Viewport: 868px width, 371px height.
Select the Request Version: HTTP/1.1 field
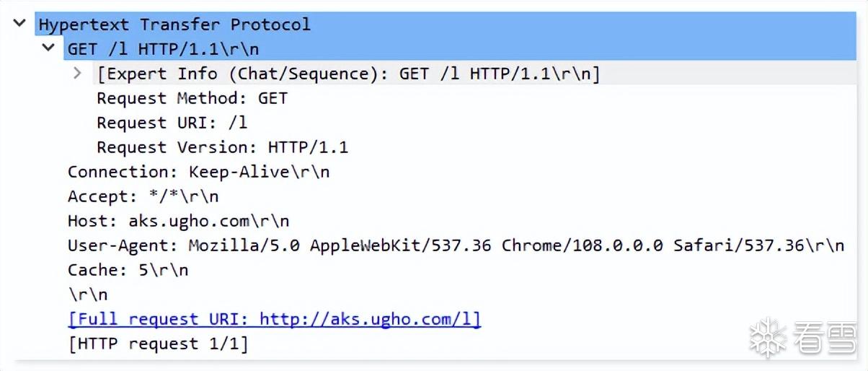pos(222,147)
